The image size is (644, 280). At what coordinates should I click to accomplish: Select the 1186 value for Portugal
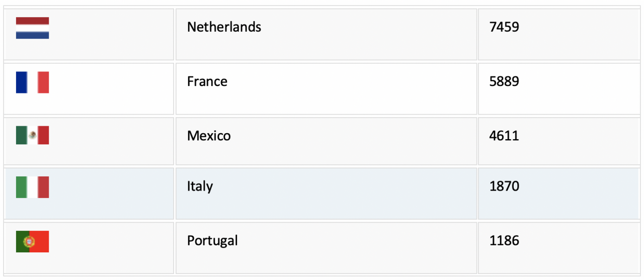(x=504, y=241)
